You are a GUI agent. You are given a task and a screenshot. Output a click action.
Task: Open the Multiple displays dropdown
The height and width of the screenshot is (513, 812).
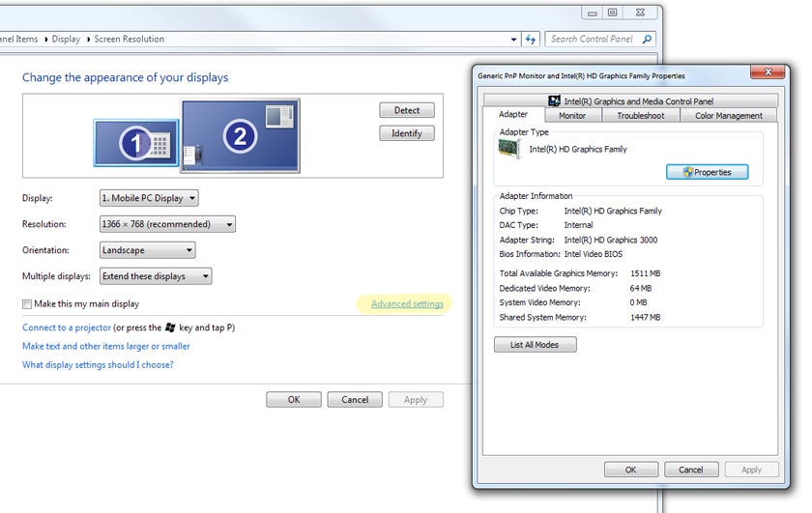pos(156,276)
